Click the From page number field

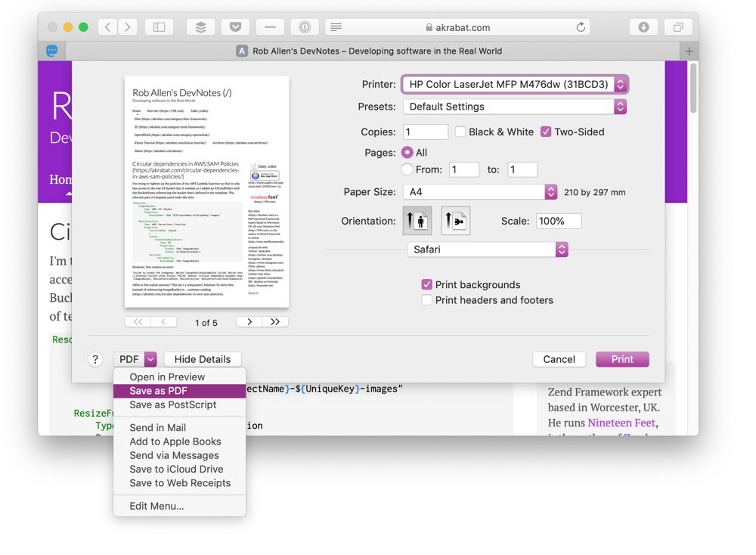point(464,169)
